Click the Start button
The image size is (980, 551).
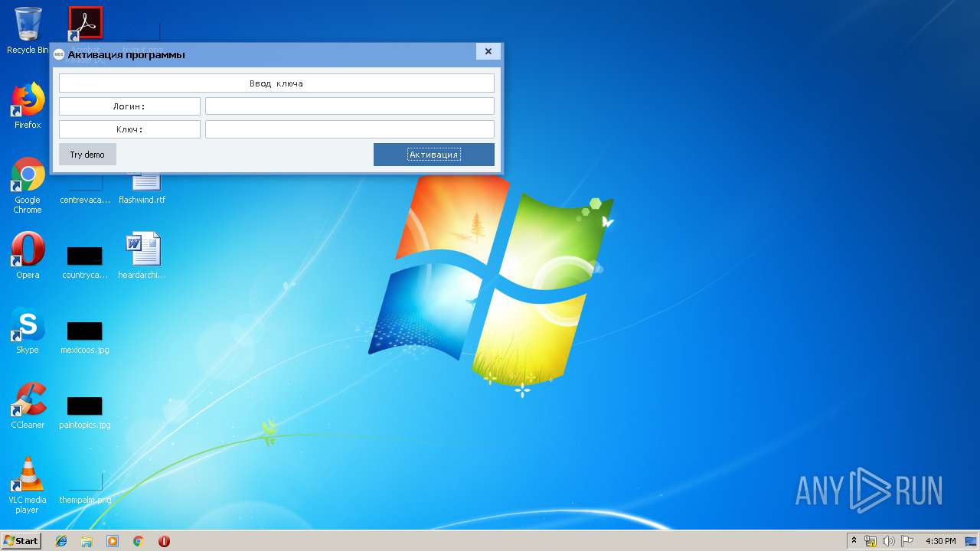click(x=21, y=541)
